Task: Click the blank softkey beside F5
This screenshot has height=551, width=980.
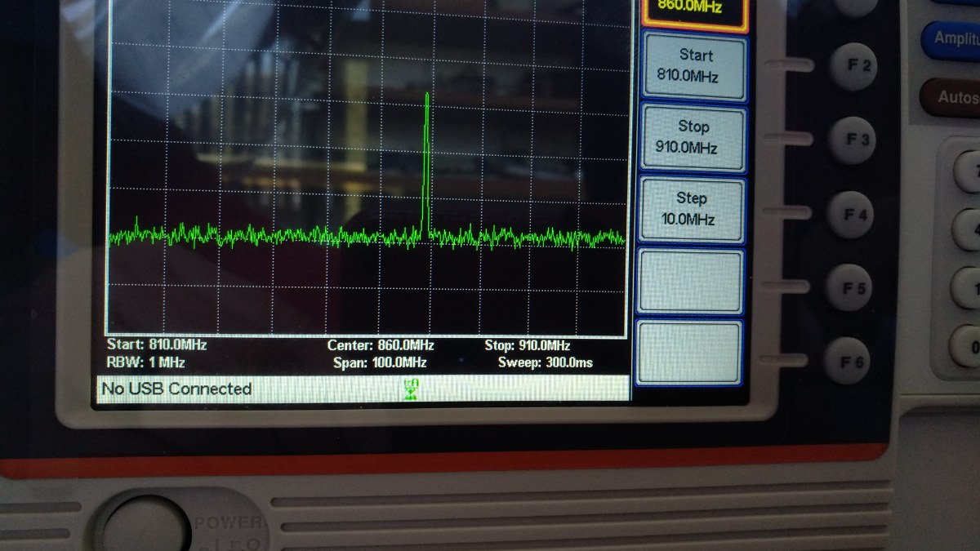Action: (690, 282)
